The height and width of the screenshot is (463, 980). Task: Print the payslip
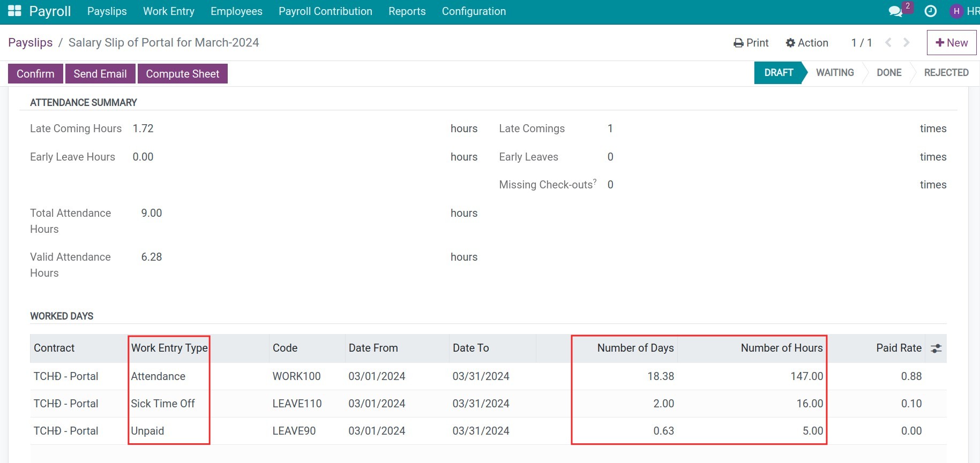tap(751, 43)
